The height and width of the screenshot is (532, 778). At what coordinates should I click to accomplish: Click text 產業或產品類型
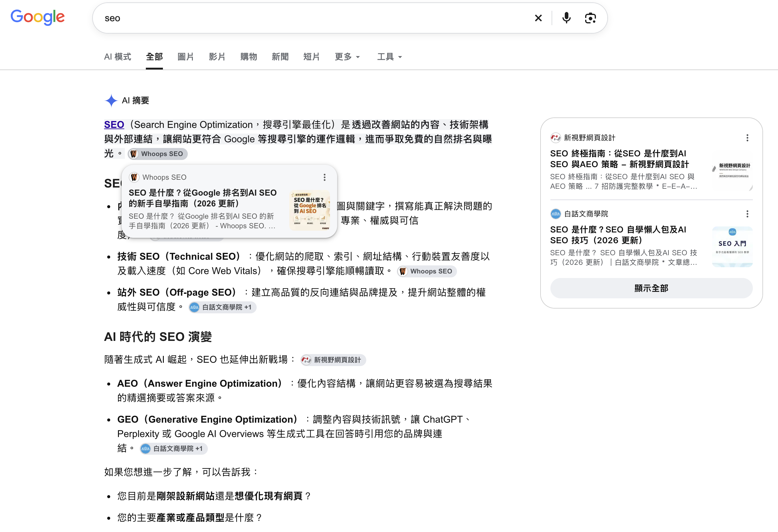click(190, 518)
